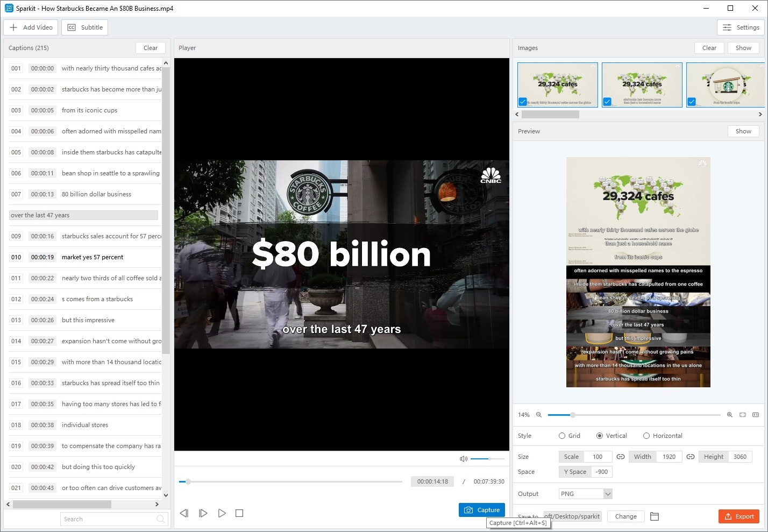Start video playback with play icon
The height and width of the screenshot is (532, 768).
[222, 513]
